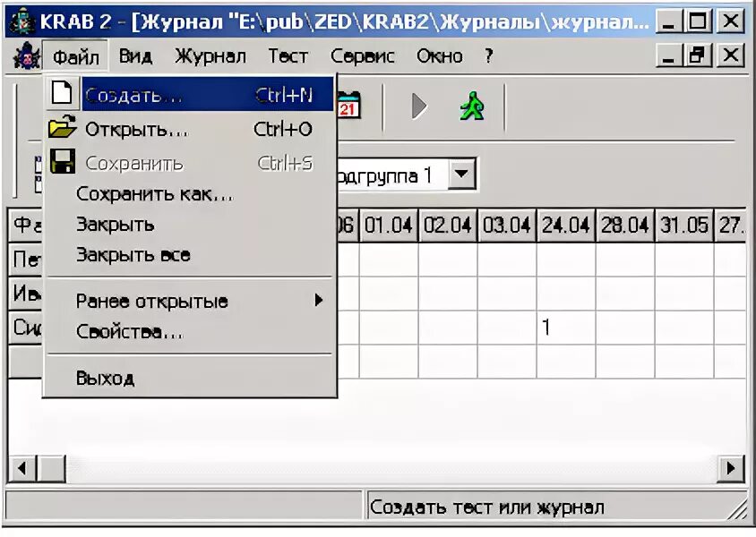This screenshot has height=537, width=756.
Task: Open the Вид menu
Action: click(x=136, y=56)
